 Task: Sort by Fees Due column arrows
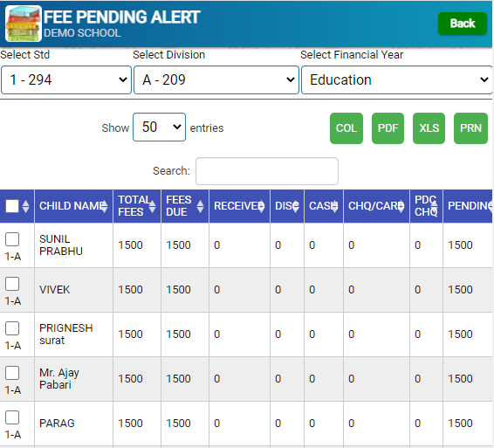pyautogui.click(x=200, y=206)
